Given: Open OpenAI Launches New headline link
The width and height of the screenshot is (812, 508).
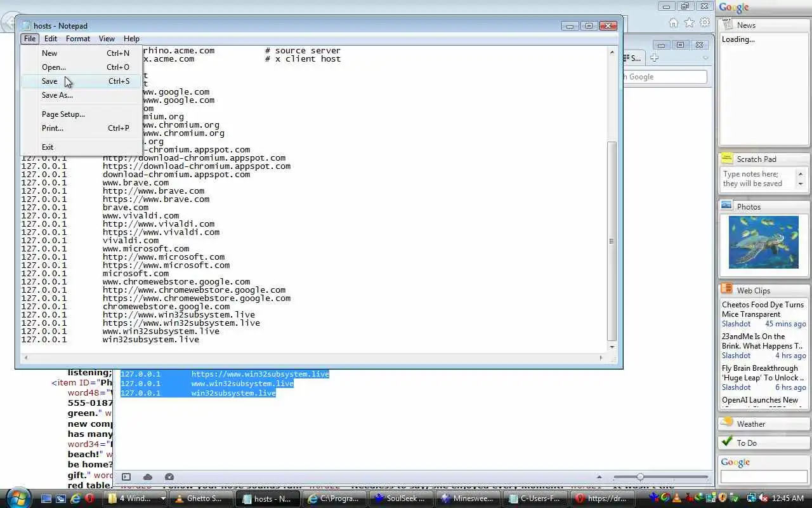Looking at the screenshot, I should coord(760,400).
